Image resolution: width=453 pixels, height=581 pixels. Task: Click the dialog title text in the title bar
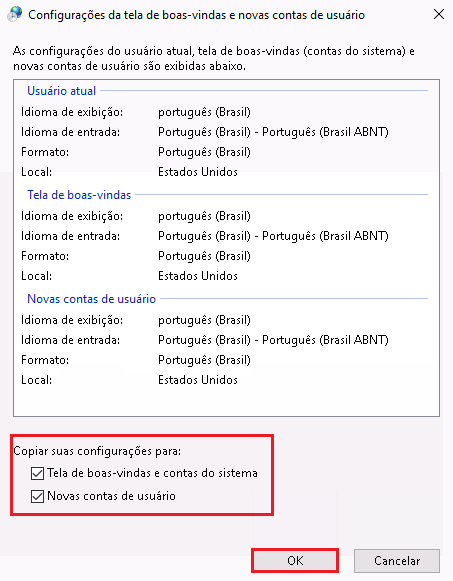[x=196, y=15]
